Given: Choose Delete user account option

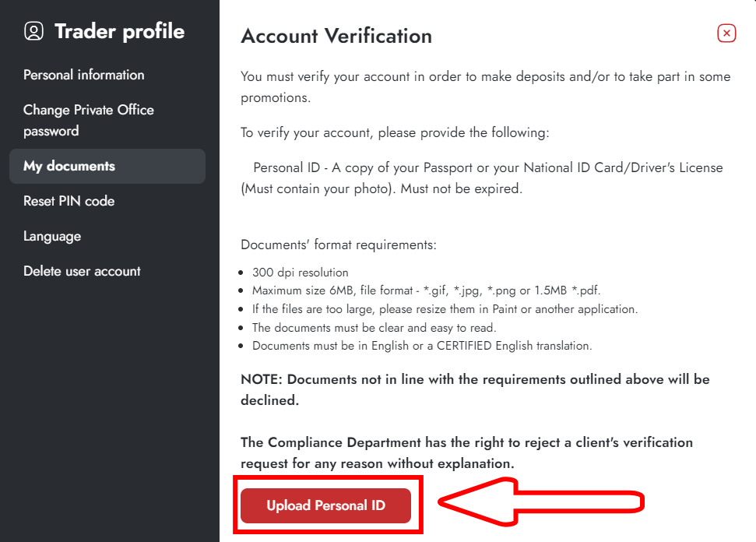Looking at the screenshot, I should (x=82, y=271).
